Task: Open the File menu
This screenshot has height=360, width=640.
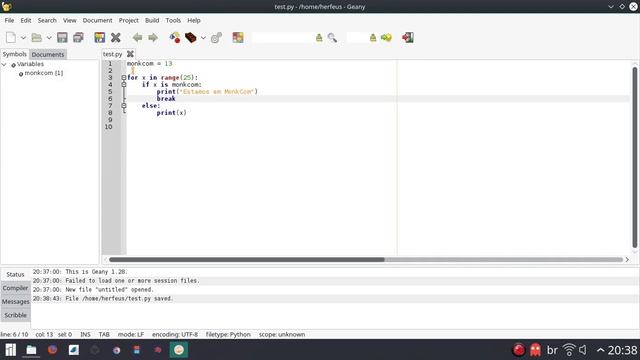Action: click(9, 20)
